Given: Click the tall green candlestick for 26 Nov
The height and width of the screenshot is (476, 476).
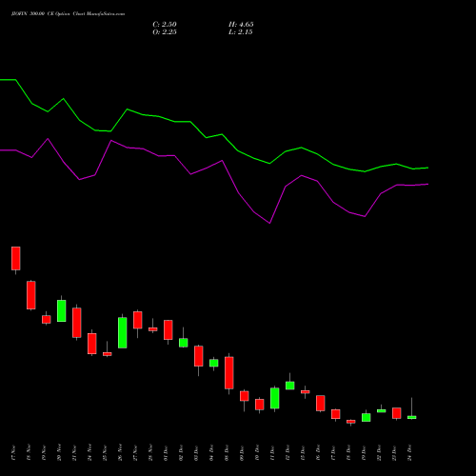Looking at the screenshot, I should 123,332.
